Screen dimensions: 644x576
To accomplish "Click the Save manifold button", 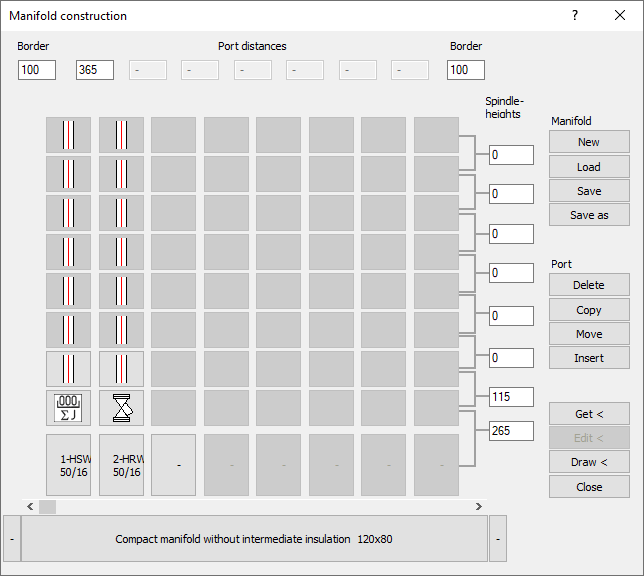I will click(589, 191).
